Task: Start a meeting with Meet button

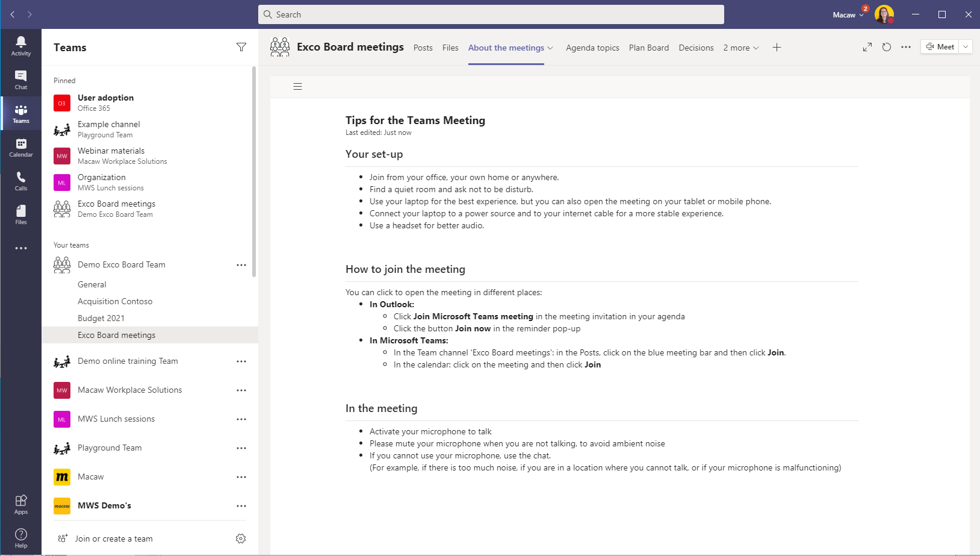Action: (940, 46)
